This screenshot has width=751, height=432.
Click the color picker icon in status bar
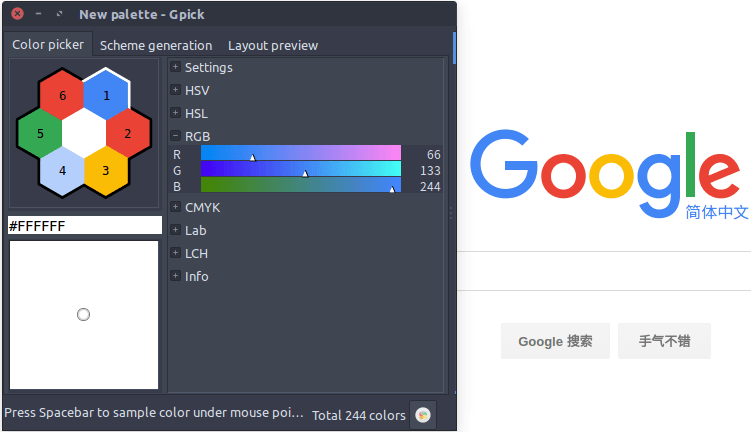pyautogui.click(x=423, y=415)
